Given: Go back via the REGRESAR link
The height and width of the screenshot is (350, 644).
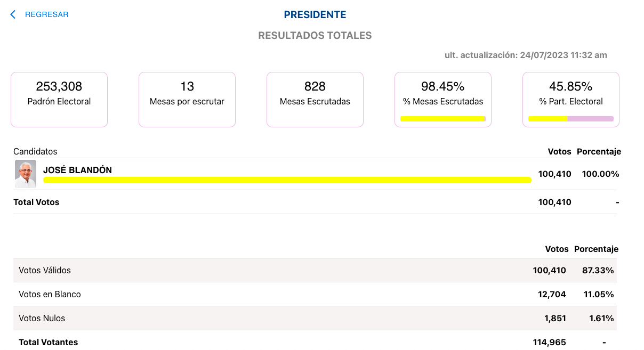Looking at the screenshot, I should coord(47,14).
